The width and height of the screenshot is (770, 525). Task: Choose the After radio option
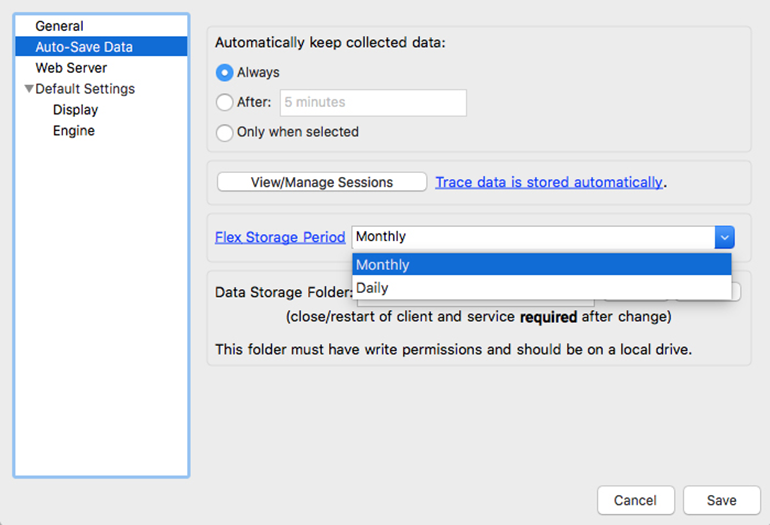pyautogui.click(x=224, y=102)
